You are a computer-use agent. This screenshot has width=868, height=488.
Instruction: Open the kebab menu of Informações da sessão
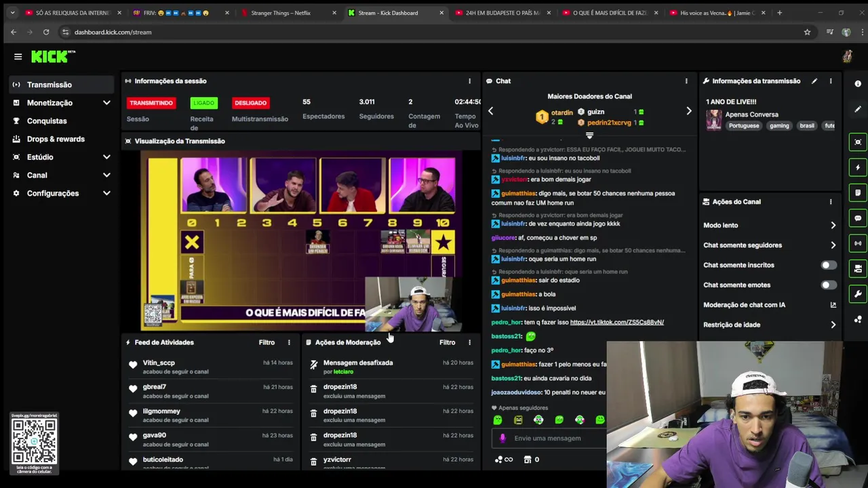(x=469, y=81)
